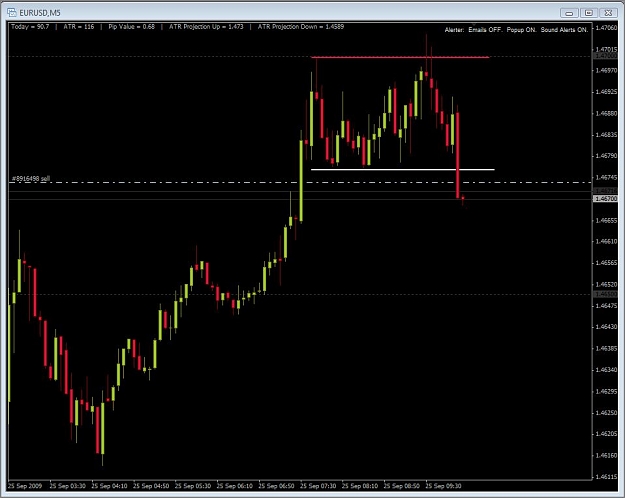Click the 1.46160 price scale label
Image resolution: width=625 pixels, height=498 pixels.
[606, 455]
